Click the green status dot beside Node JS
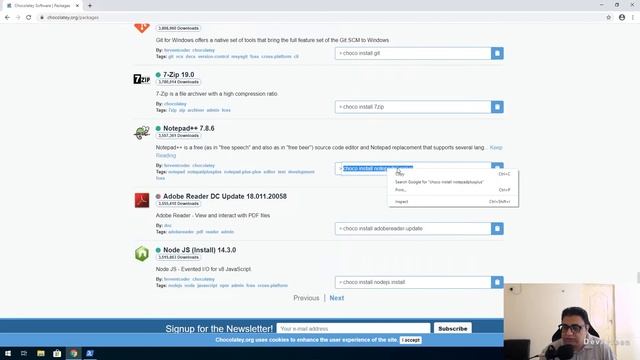Viewport: 640px width, 360px height. click(x=158, y=250)
